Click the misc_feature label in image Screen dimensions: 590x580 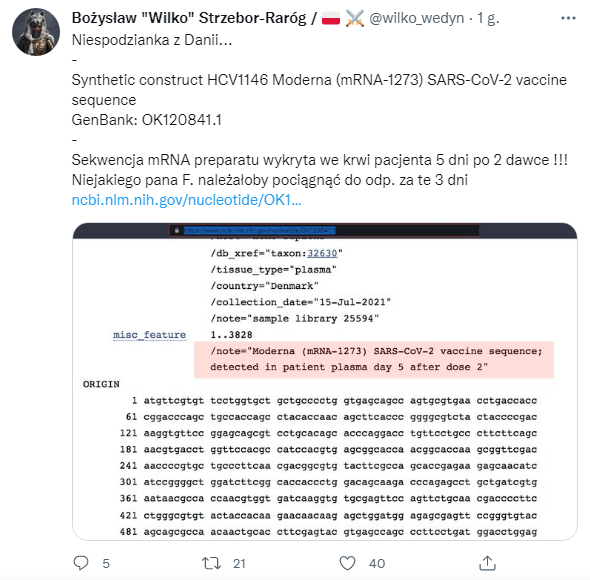point(149,335)
